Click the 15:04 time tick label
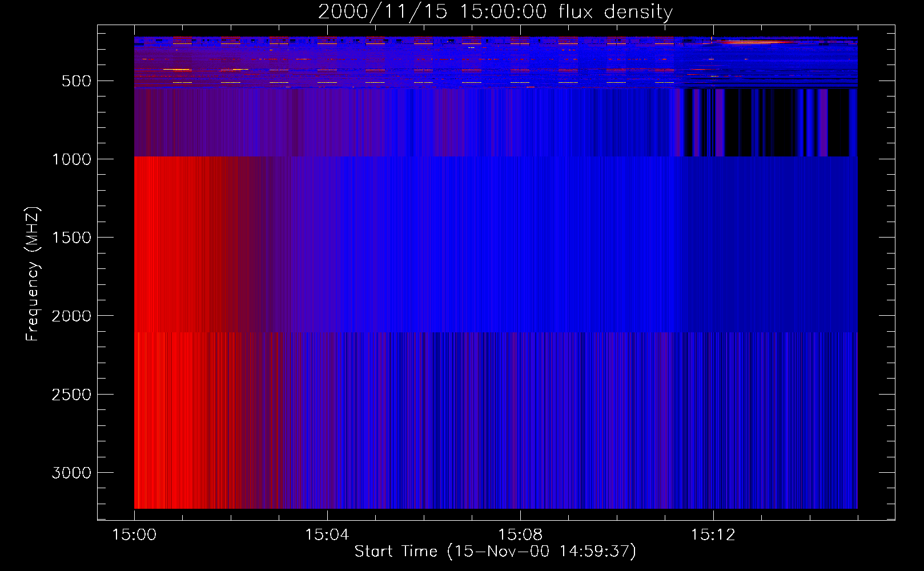Screen dimensions: 924x571 [x=327, y=535]
